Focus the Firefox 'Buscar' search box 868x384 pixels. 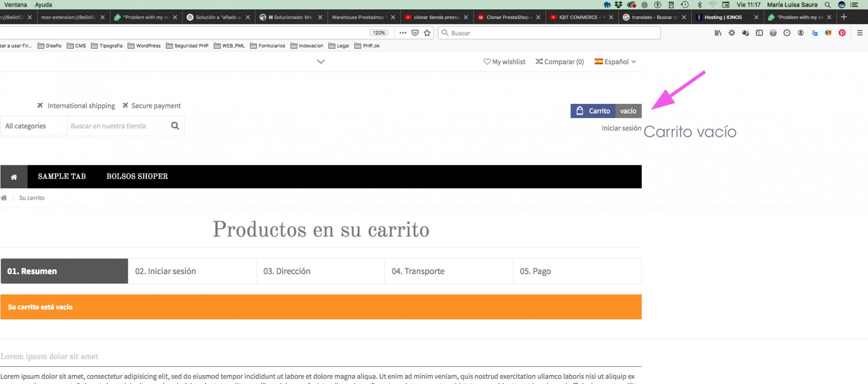coord(549,33)
